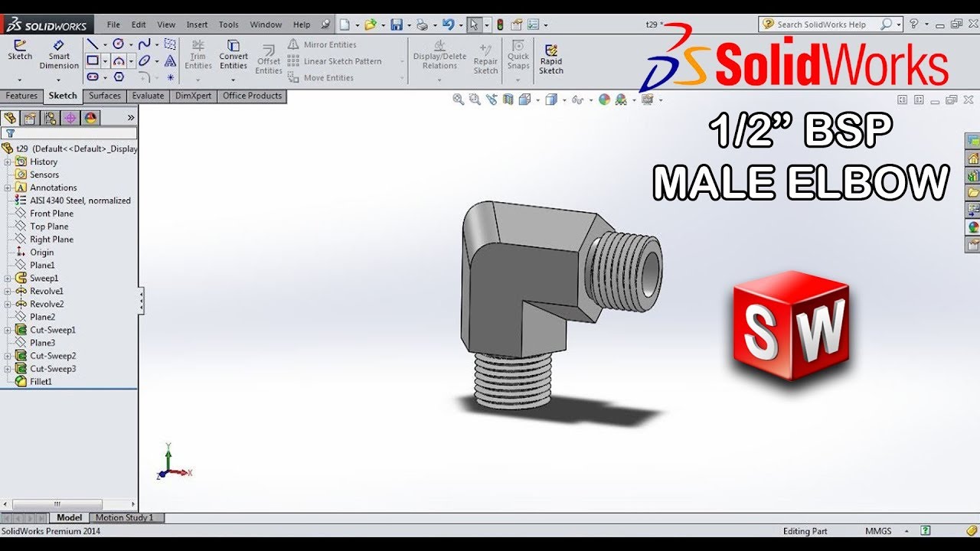The width and height of the screenshot is (980, 551).
Task: Click the Section View icon
Action: pos(508,99)
